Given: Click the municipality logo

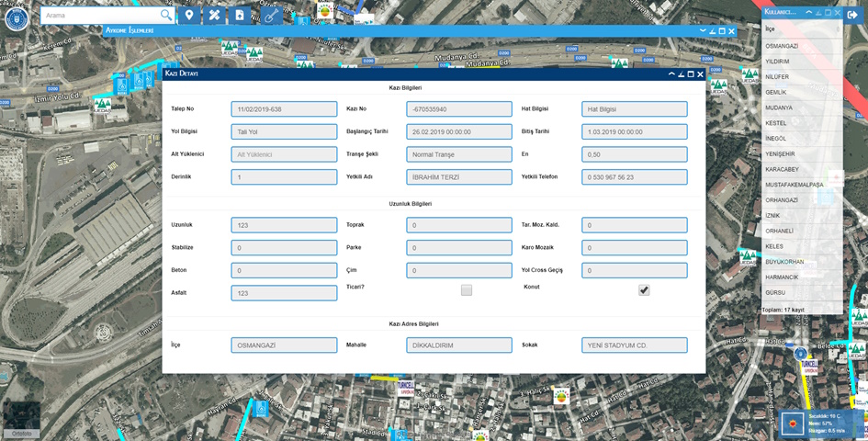Looking at the screenshot, I should pos(17,18).
